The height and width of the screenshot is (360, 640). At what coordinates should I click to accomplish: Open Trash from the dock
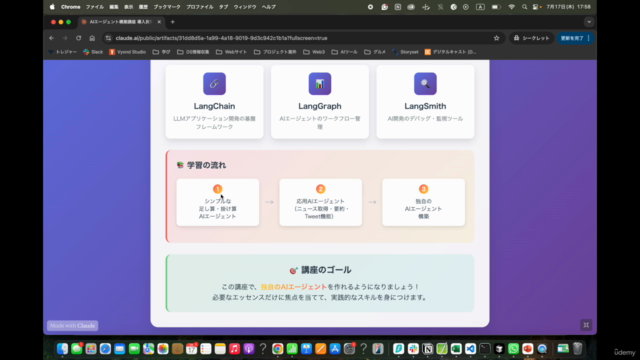pyautogui.click(x=578, y=349)
